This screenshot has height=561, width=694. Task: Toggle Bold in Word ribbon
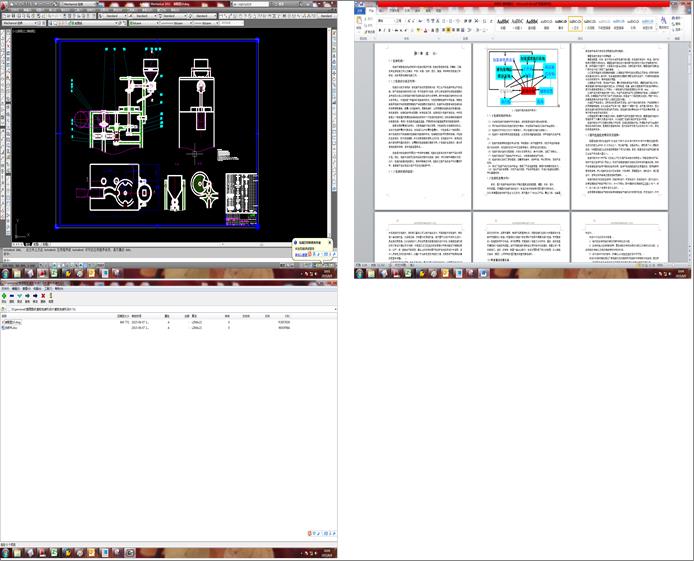380,30
